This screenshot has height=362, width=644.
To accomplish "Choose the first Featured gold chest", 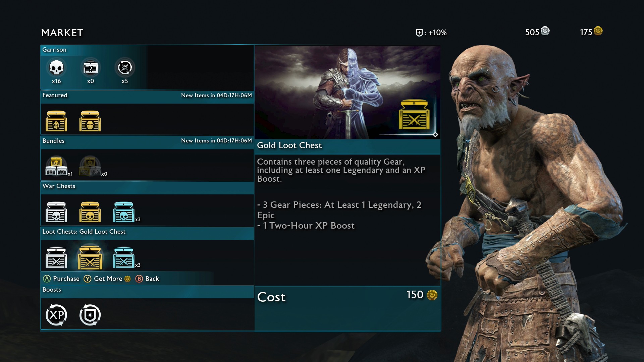I will [x=56, y=121].
